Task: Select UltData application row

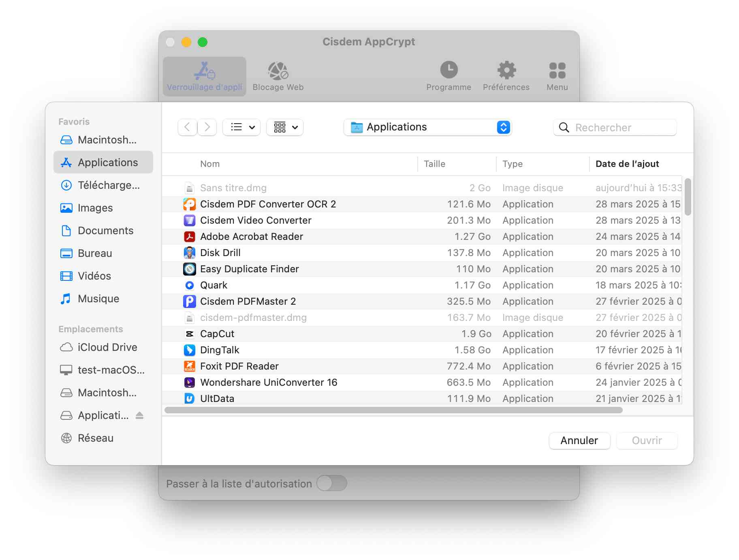Action: pyautogui.click(x=422, y=398)
